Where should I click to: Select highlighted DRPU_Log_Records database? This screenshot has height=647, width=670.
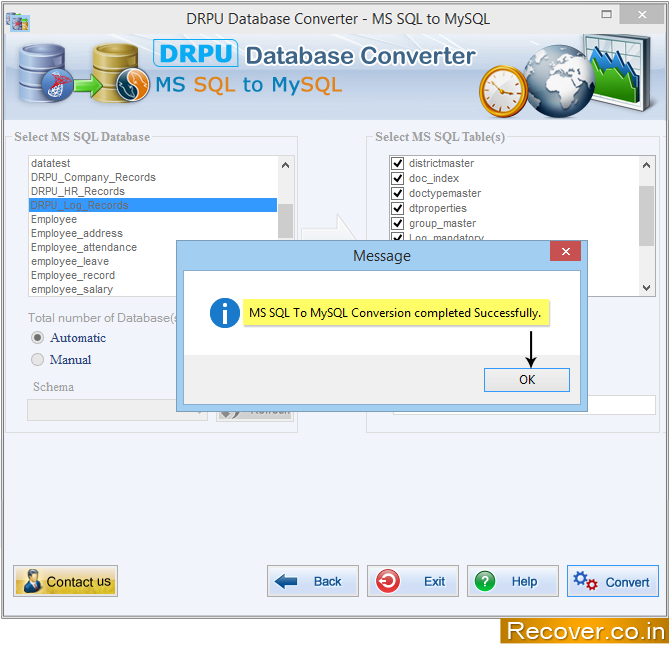coord(153,205)
